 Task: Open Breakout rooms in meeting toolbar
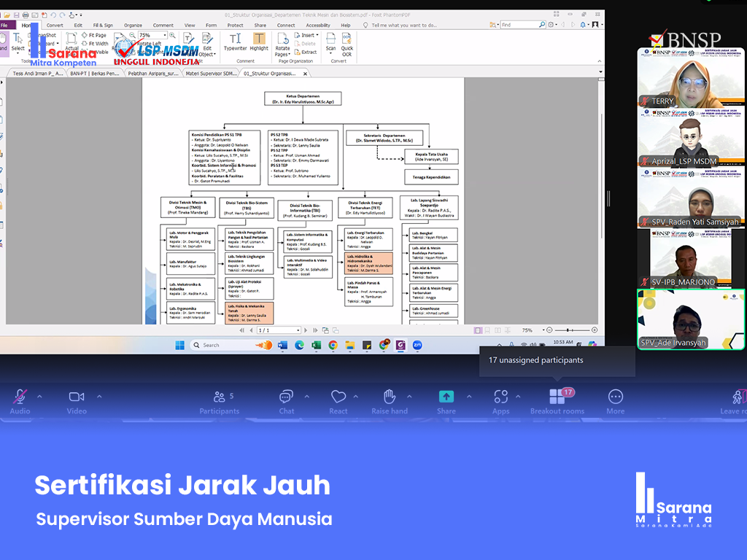557,401
